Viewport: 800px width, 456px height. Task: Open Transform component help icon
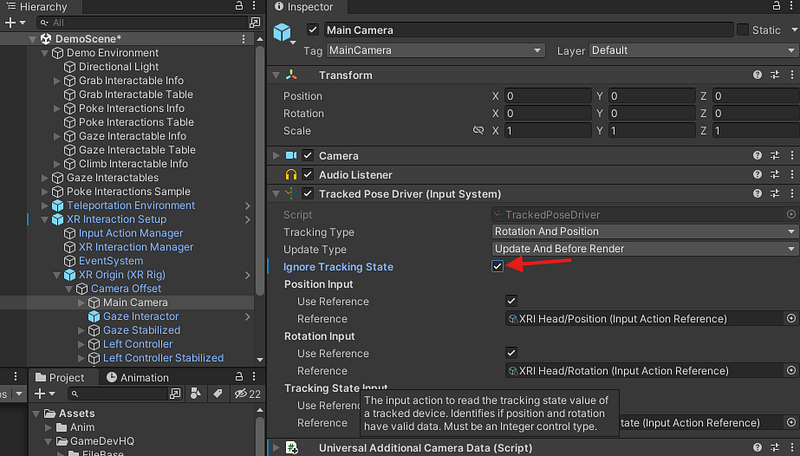click(757, 76)
